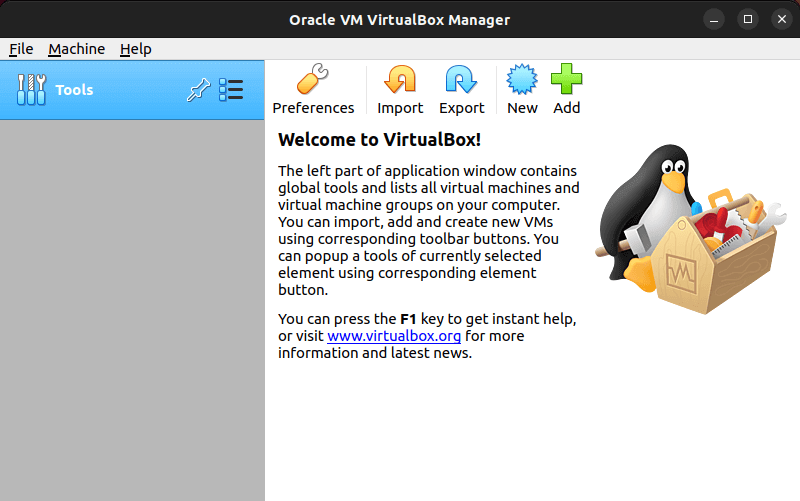Click the Tools screwdriver-and-wrench icon
The width and height of the screenshot is (800, 501).
pyautogui.click(x=31, y=90)
